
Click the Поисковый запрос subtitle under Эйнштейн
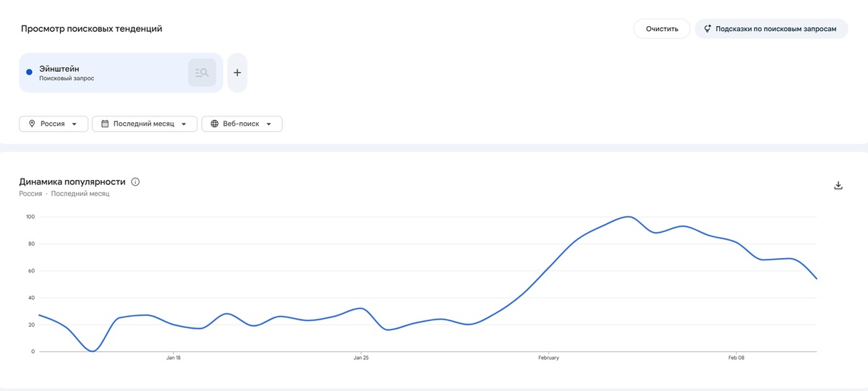pos(67,78)
